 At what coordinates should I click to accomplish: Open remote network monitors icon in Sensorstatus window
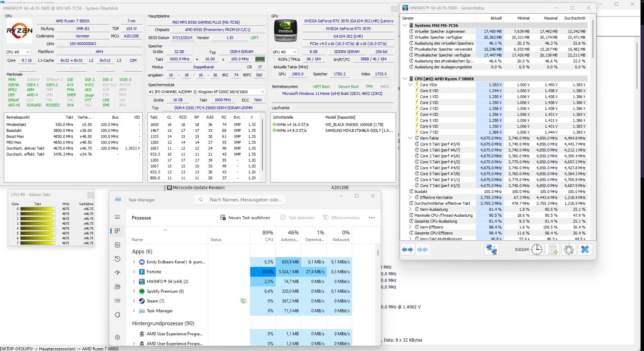(491, 250)
